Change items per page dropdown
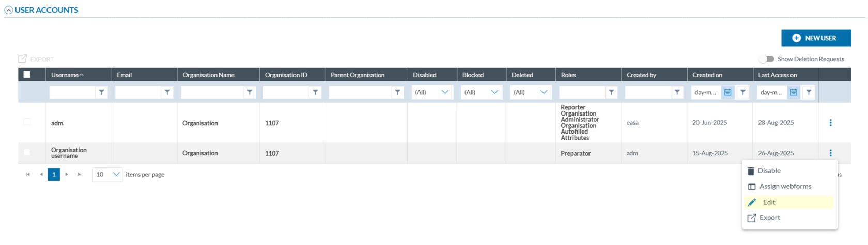The image size is (868, 245). pos(107,175)
